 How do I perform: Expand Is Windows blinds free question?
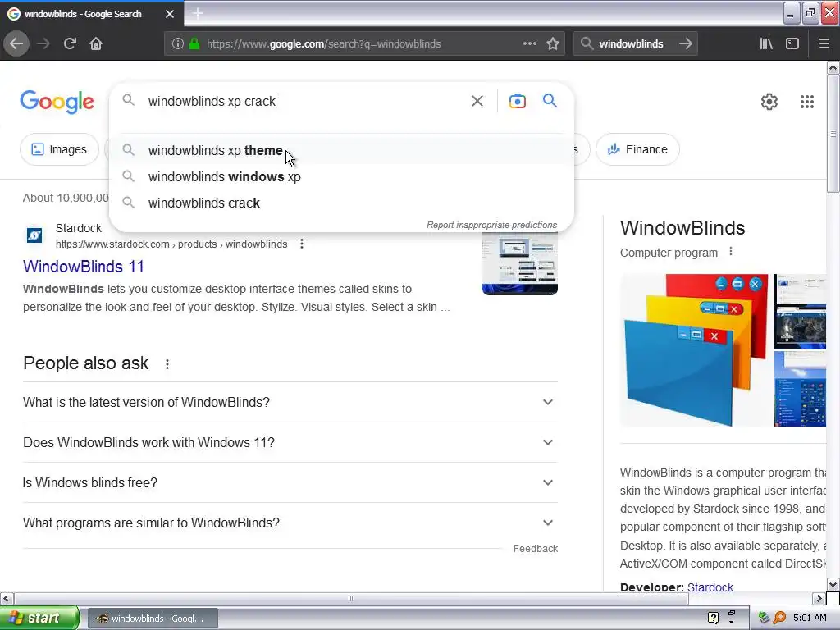(x=290, y=482)
